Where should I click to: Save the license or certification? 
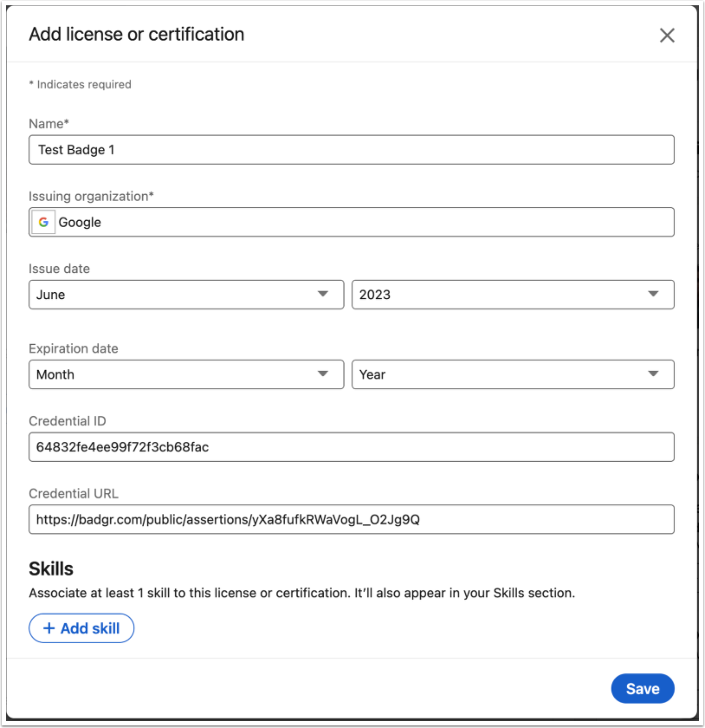coord(643,688)
